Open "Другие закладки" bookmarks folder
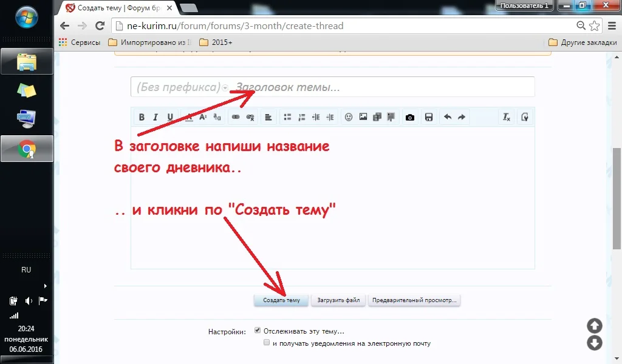The width and height of the screenshot is (622, 364). [583, 42]
